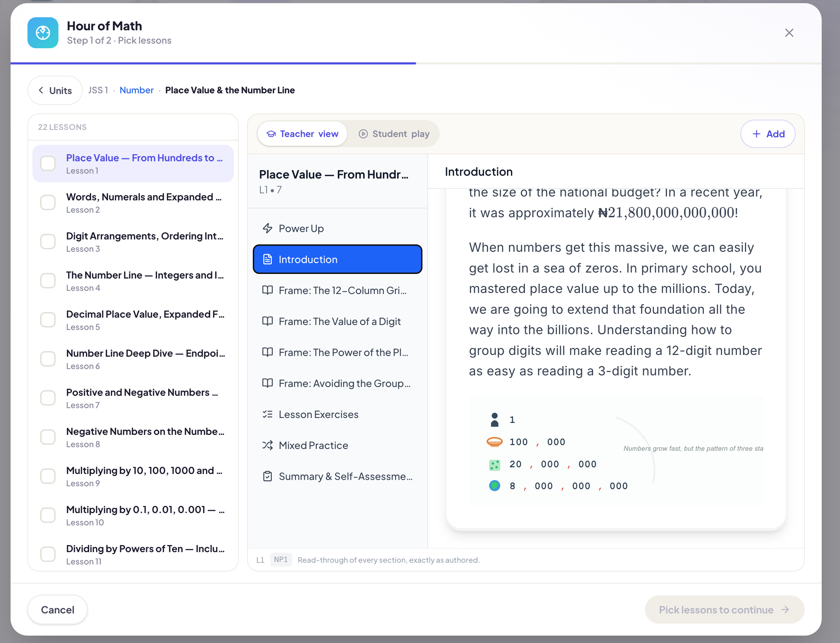Viewport: 840px width, 643px height.
Task: Open Frame: The Power of the Pl… section
Action: click(337, 352)
